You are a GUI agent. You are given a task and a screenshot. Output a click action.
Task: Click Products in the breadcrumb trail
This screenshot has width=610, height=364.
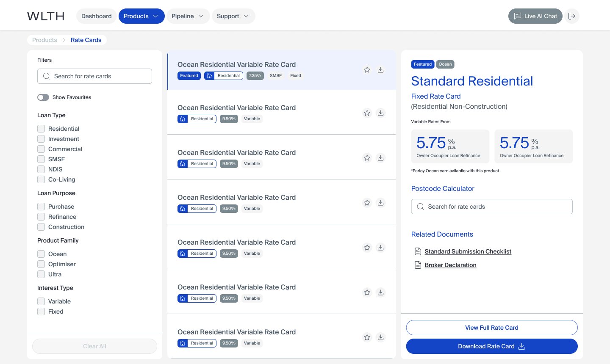coord(44,40)
